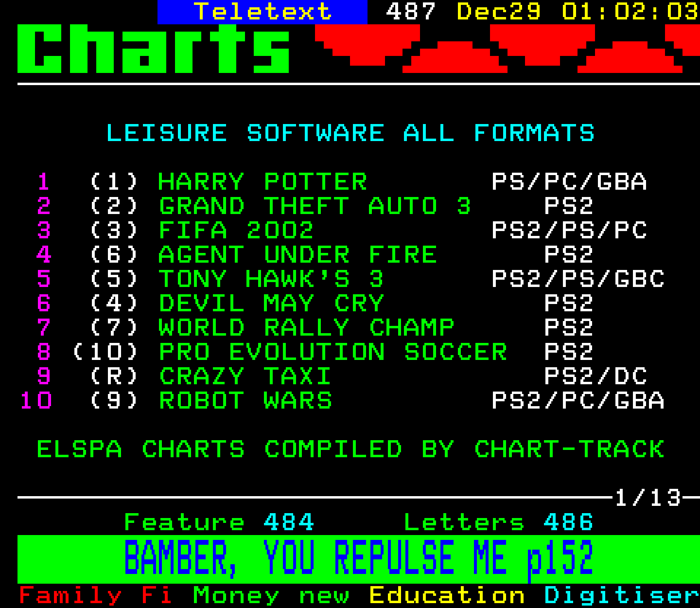Select the AGENT UNDER FIRE entry
Screen dimensions: 700x608
tap(297, 255)
